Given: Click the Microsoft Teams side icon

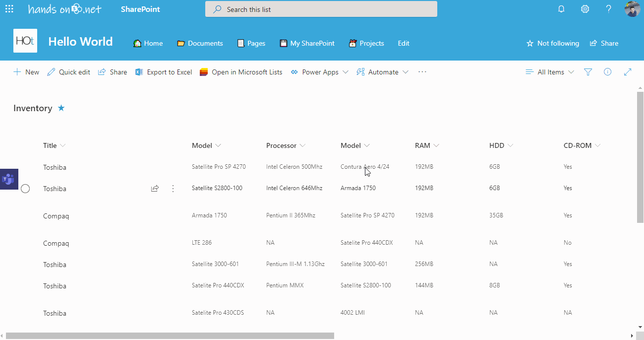Looking at the screenshot, I should pos(8,179).
